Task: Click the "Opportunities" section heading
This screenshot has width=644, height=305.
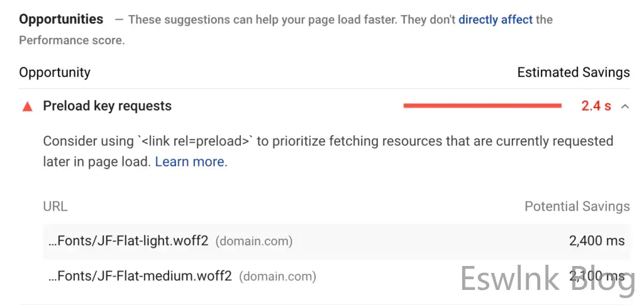Action: 61,19
